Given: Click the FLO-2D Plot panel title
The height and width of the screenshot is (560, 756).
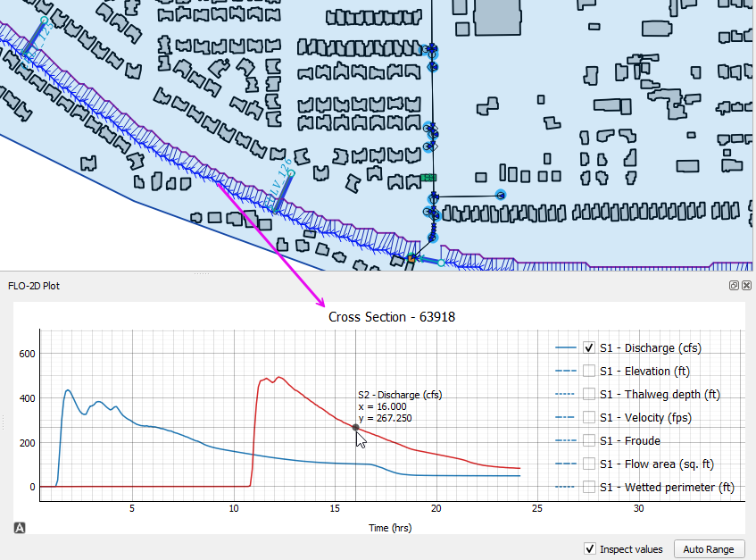Looking at the screenshot, I should pyautogui.click(x=34, y=286).
